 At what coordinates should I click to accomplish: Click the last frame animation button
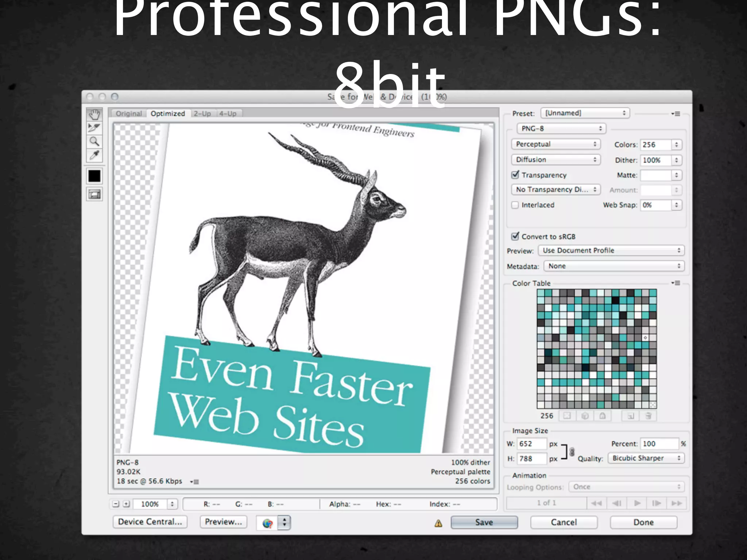click(x=677, y=503)
